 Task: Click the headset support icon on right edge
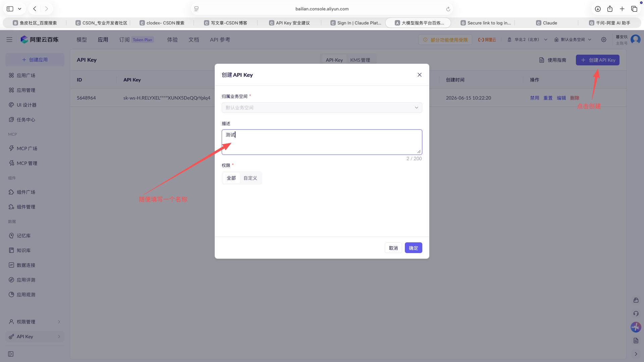pyautogui.click(x=636, y=314)
